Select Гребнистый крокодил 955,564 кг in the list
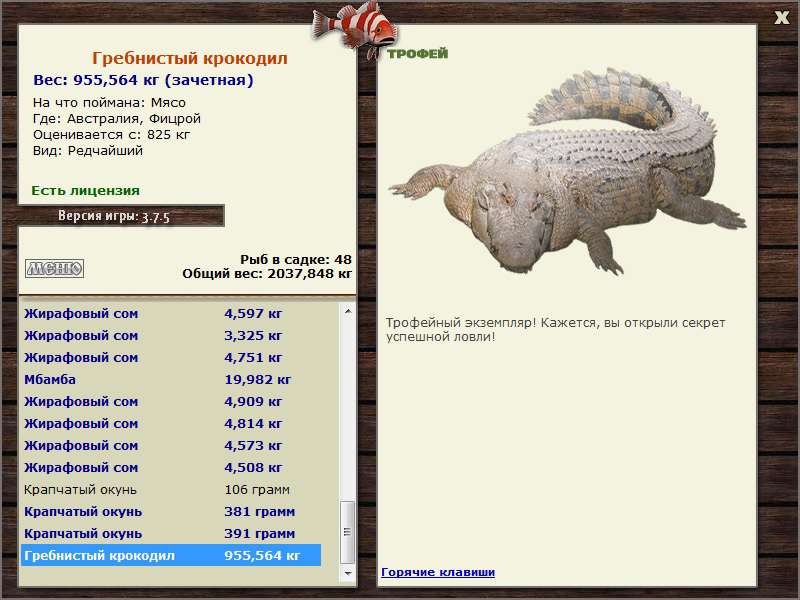 (x=171, y=555)
